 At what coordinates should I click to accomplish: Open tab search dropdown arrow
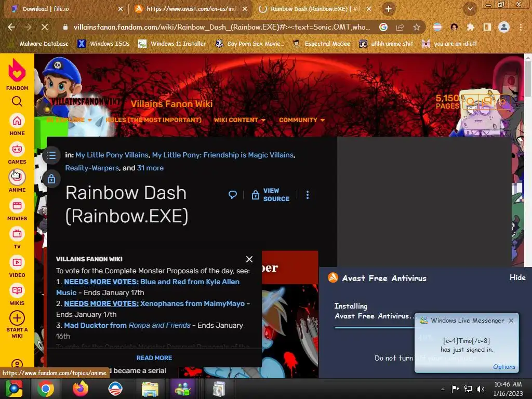[470, 9]
